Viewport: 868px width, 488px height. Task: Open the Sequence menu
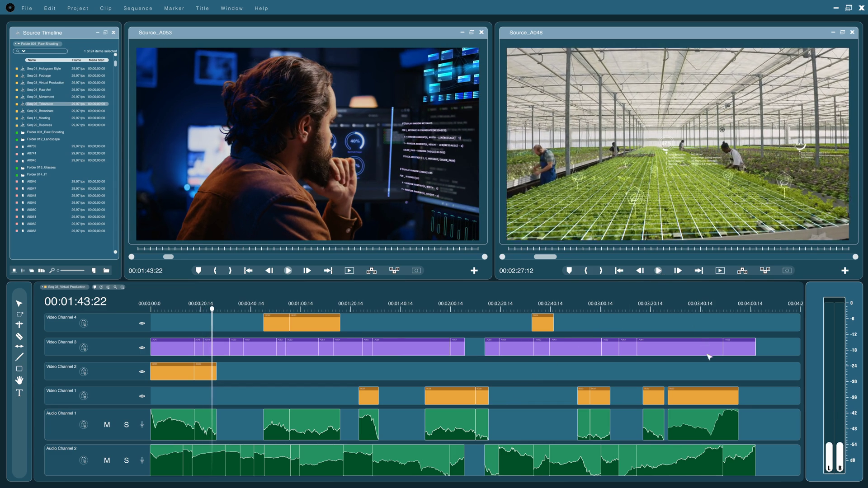138,8
